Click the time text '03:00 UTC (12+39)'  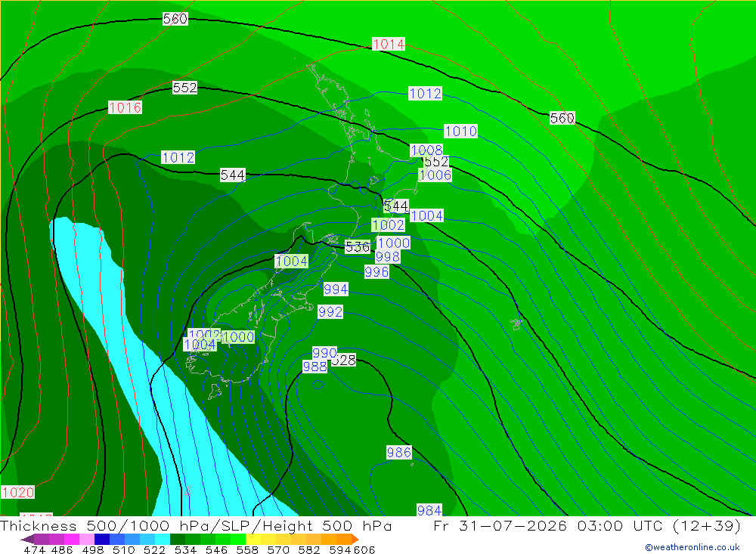point(658,526)
